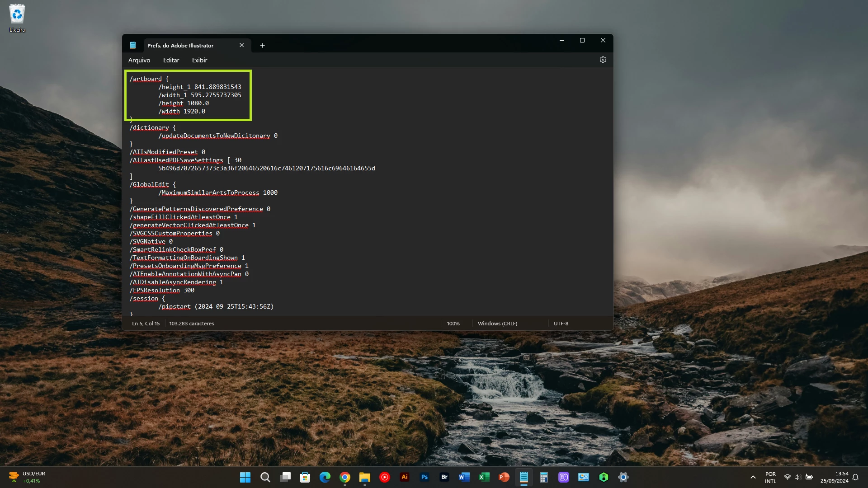
Task: Click in the text after /width 1920.0
Action: click(206, 112)
